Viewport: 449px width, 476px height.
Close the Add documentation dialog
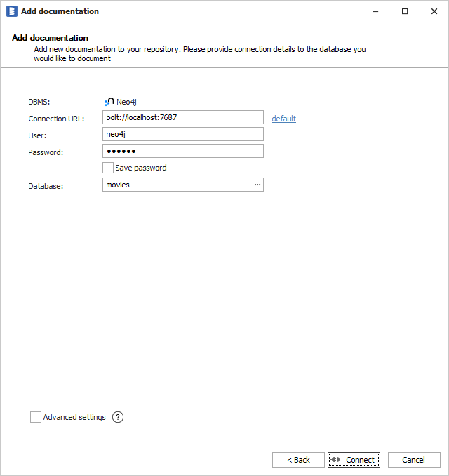pos(434,11)
